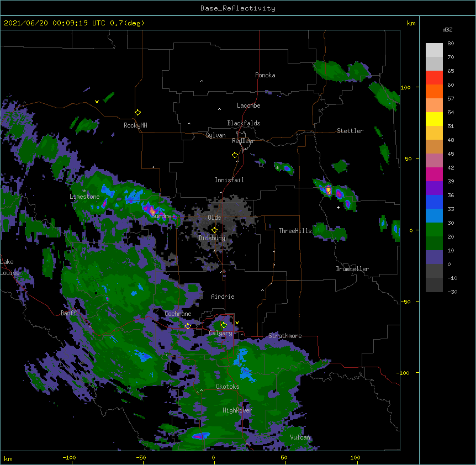Click the yellow marker near RockyMH
Screen dimensions: 476x465
(137, 113)
